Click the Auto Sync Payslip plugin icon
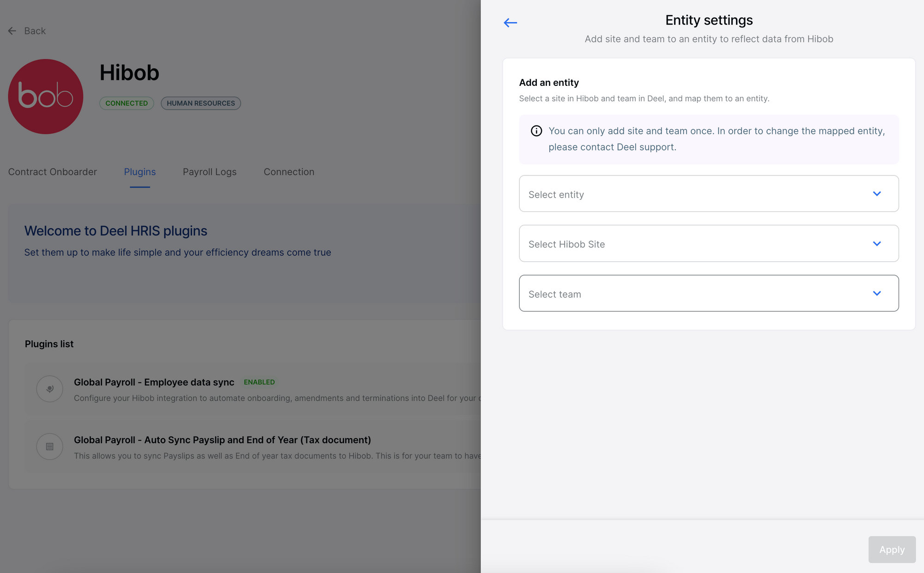Screen dimensions: 924x573 click(50, 446)
